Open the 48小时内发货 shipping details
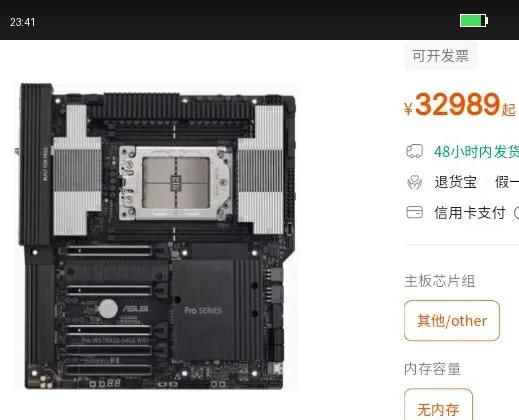 click(476, 152)
